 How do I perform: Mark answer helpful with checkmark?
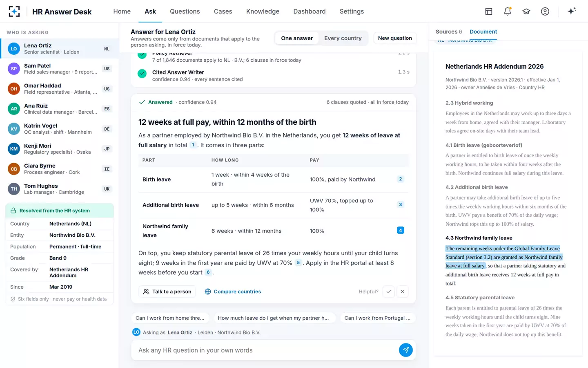point(389,292)
